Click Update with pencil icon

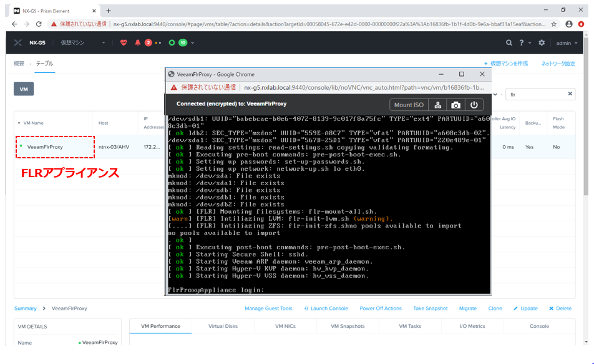525,309
